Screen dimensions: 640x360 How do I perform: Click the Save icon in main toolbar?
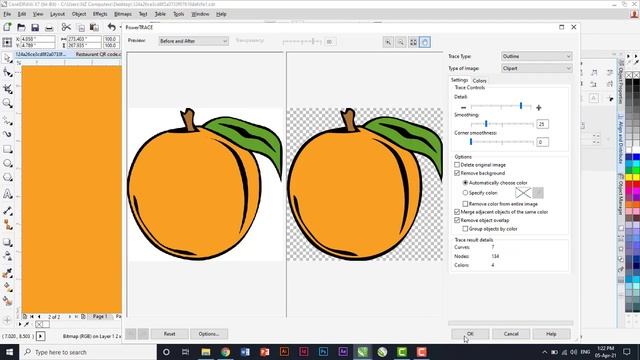pyautogui.click(x=35, y=28)
